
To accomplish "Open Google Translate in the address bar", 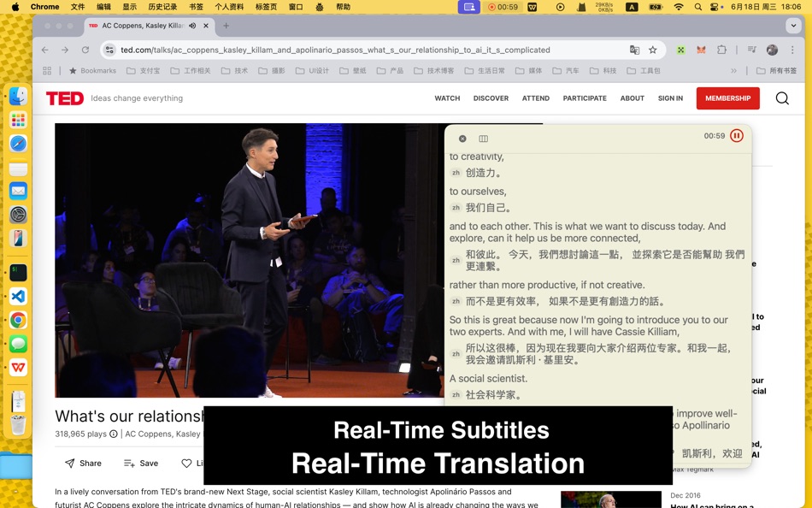I will click(634, 50).
